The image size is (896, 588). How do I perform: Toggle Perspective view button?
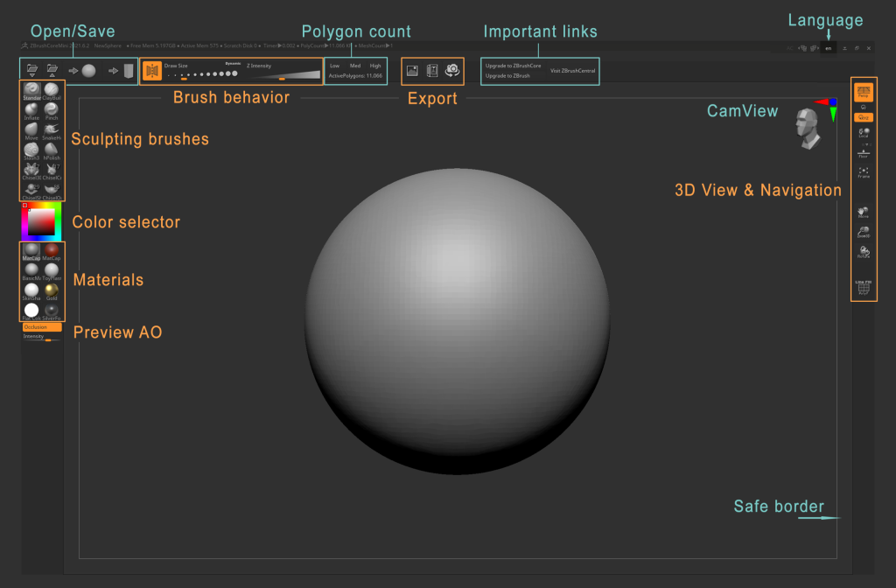(864, 91)
